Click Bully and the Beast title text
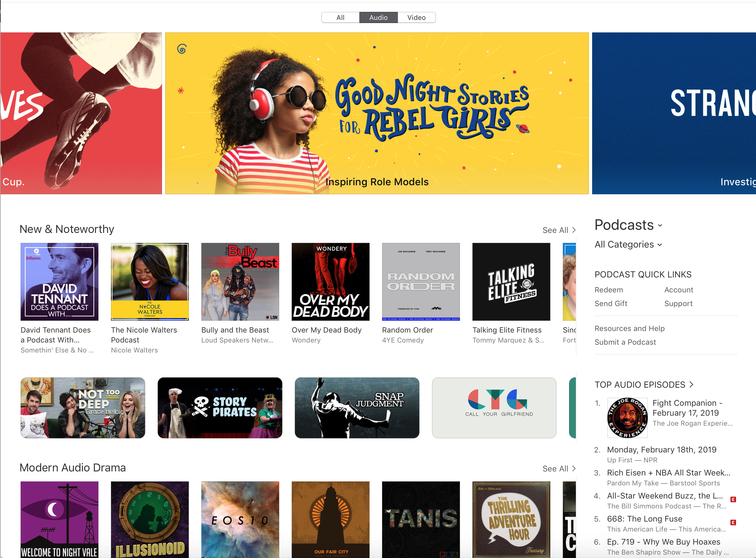Image resolution: width=756 pixels, height=558 pixels. click(x=235, y=330)
